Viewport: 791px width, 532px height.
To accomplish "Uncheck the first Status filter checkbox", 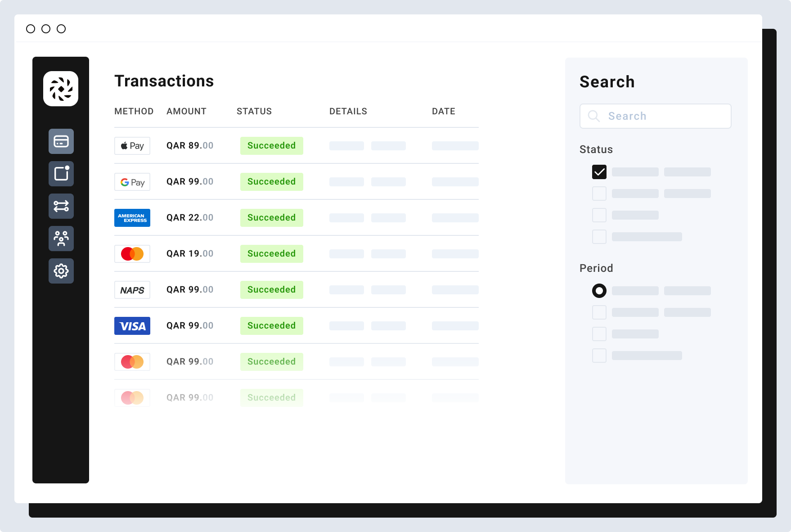I will point(599,171).
